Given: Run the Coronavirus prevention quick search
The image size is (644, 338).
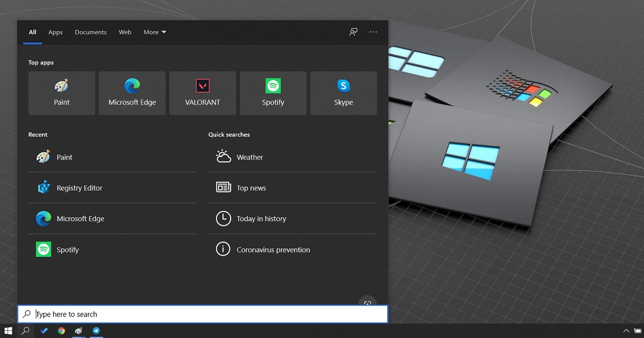Looking at the screenshot, I should (x=293, y=249).
